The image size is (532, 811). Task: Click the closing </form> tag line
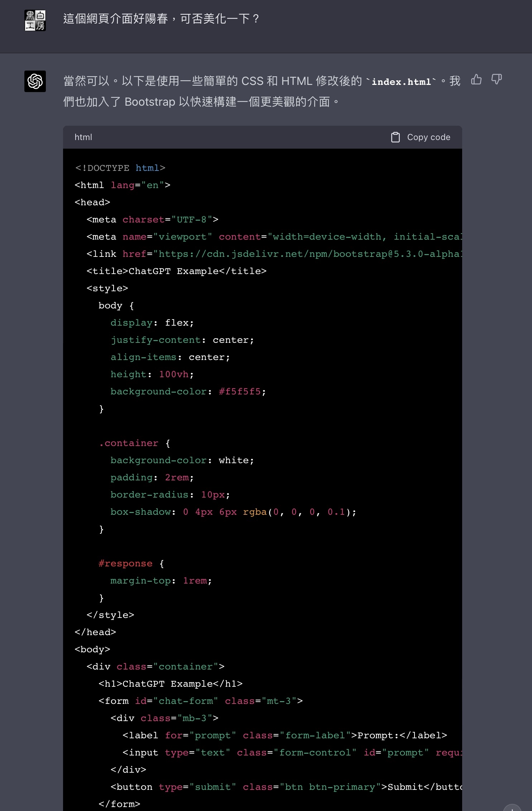tap(119, 804)
